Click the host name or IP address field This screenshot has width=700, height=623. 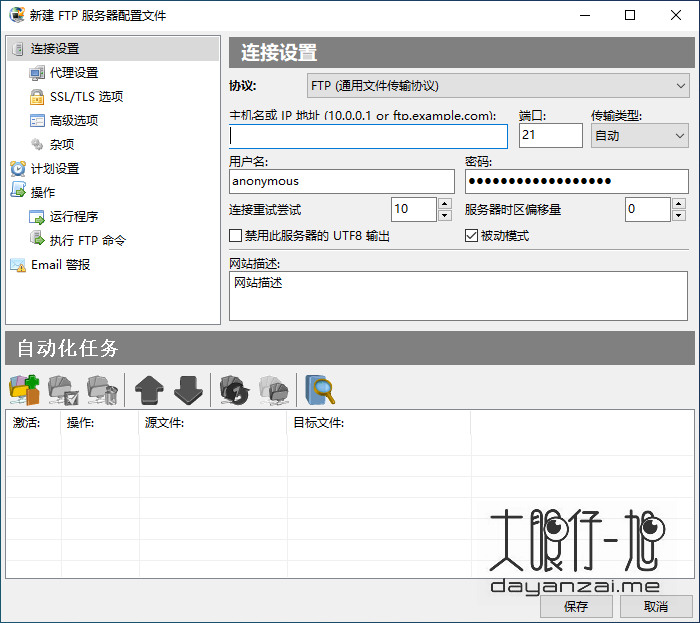pyautogui.click(x=368, y=136)
